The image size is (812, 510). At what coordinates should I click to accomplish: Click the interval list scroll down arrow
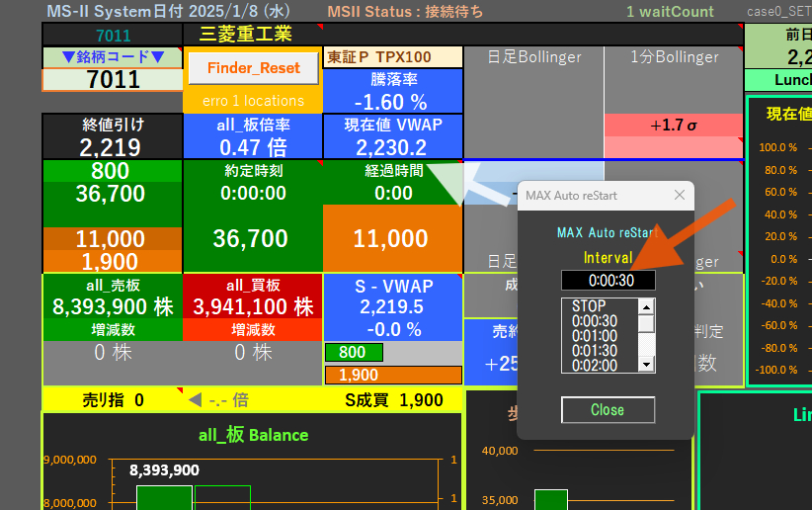[646, 365]
